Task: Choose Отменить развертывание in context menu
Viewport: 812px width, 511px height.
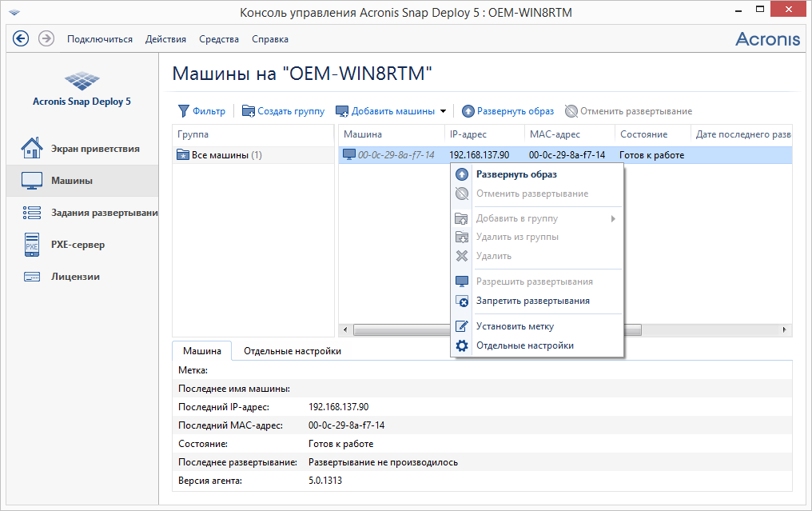Action: point(537,194)
